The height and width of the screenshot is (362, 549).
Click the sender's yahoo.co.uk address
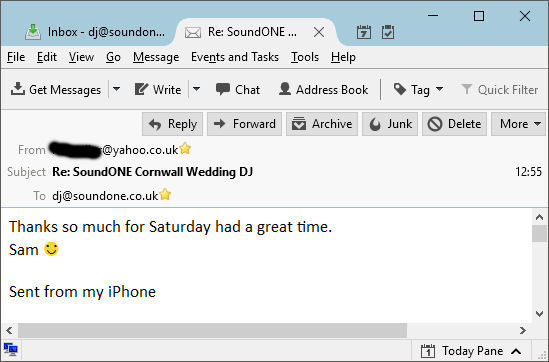114,150
